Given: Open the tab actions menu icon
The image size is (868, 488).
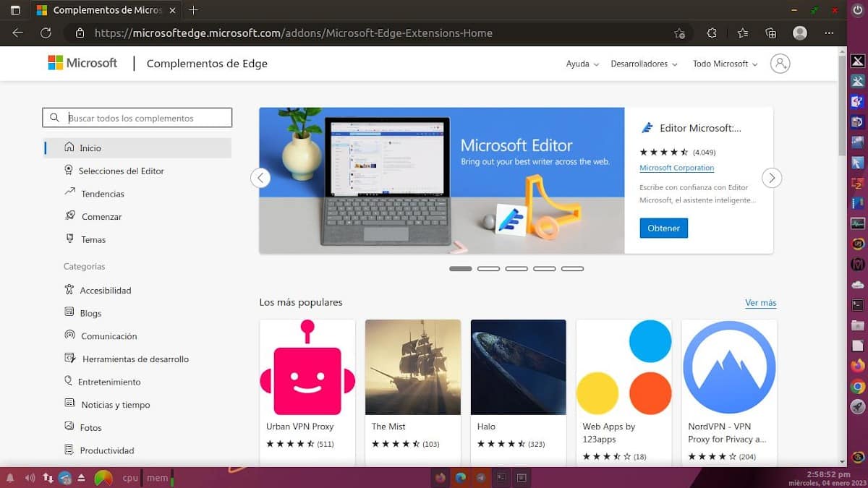Looking at the screenshot, I should (14, 11).
